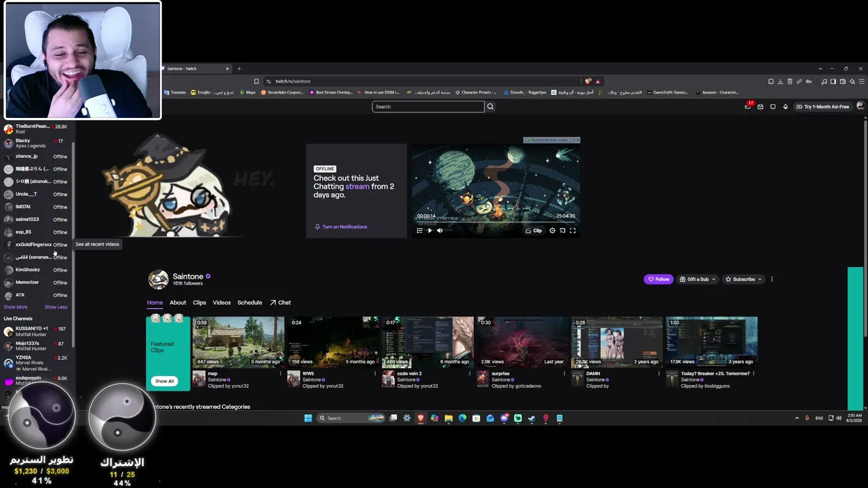
Task: Click the browser address bar URL
Action: (293, 81)
